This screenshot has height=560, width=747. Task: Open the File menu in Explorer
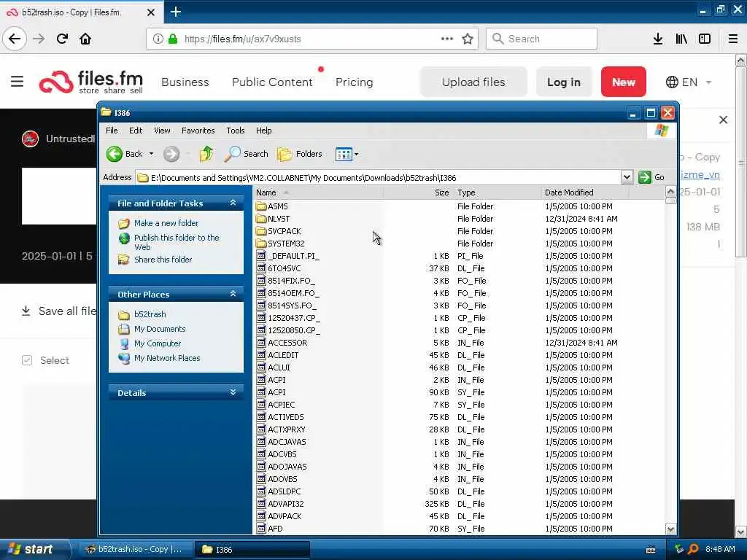(112, 131)
